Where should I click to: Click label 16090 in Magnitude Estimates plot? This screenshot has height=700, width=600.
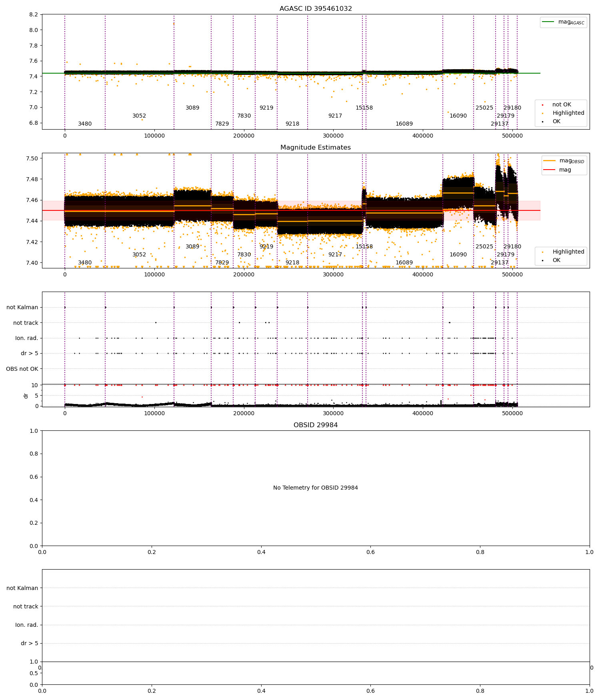458,255
